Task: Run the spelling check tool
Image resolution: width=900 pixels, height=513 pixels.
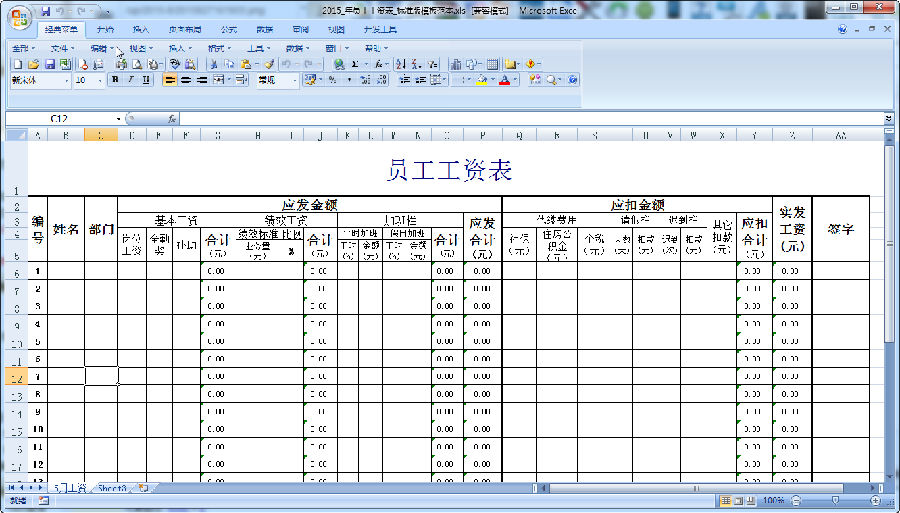Action: (174, 64)
